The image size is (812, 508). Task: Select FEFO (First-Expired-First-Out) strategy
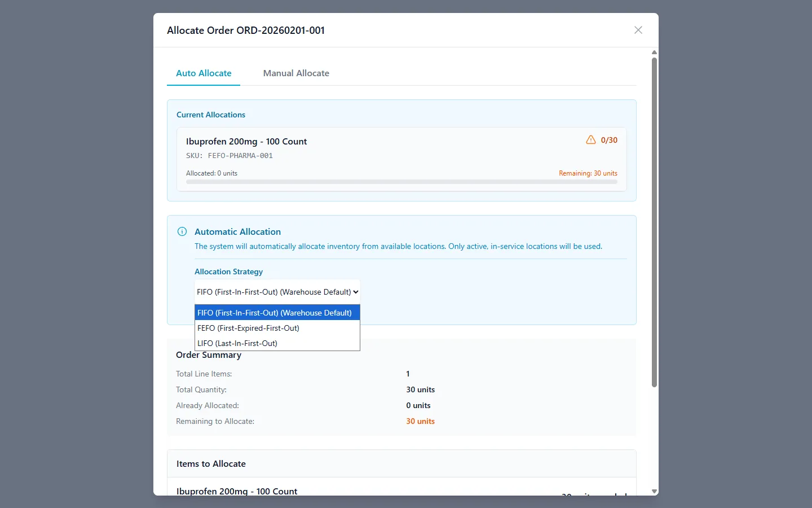pyautogui.click(x=248, y=328)
